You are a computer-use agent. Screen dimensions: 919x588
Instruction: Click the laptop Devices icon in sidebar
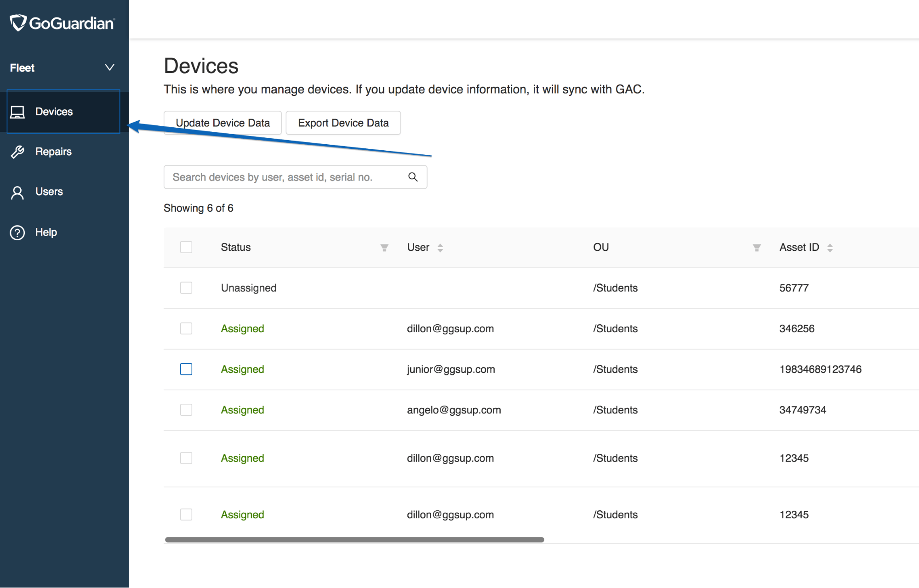(x=17, y=112)
